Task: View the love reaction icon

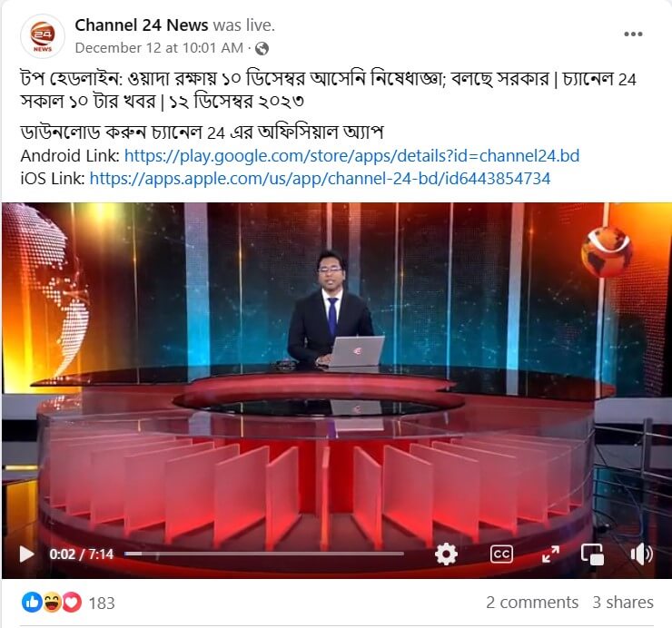Action: 72,603
